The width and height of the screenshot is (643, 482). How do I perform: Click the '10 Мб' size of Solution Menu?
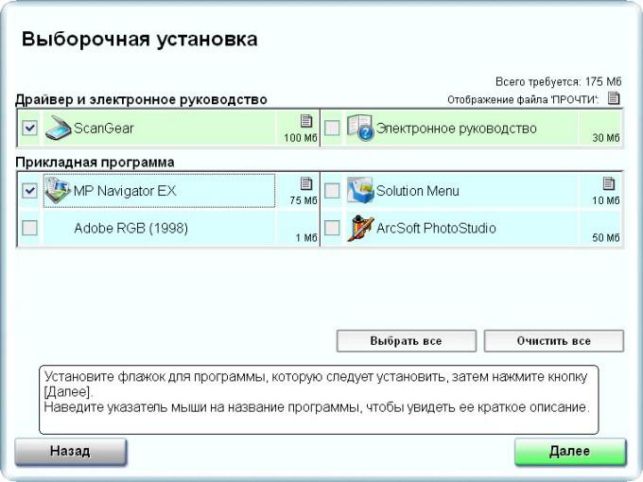click(x=606, y=201)
